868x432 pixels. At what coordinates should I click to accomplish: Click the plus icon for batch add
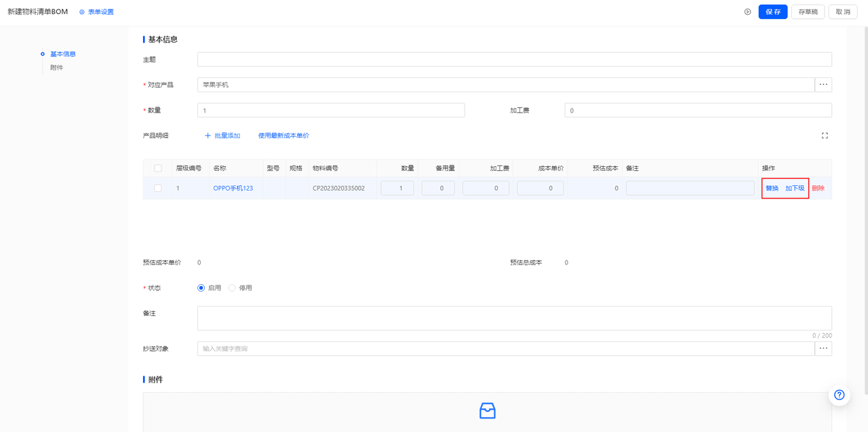point(208,136)
